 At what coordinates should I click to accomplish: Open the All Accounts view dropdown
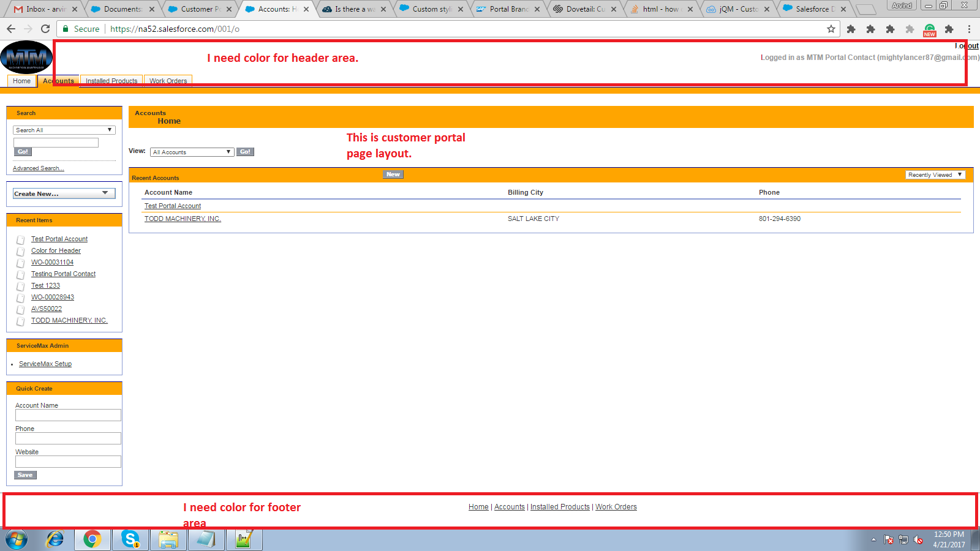pyautogui.click(x=192, y=152)
